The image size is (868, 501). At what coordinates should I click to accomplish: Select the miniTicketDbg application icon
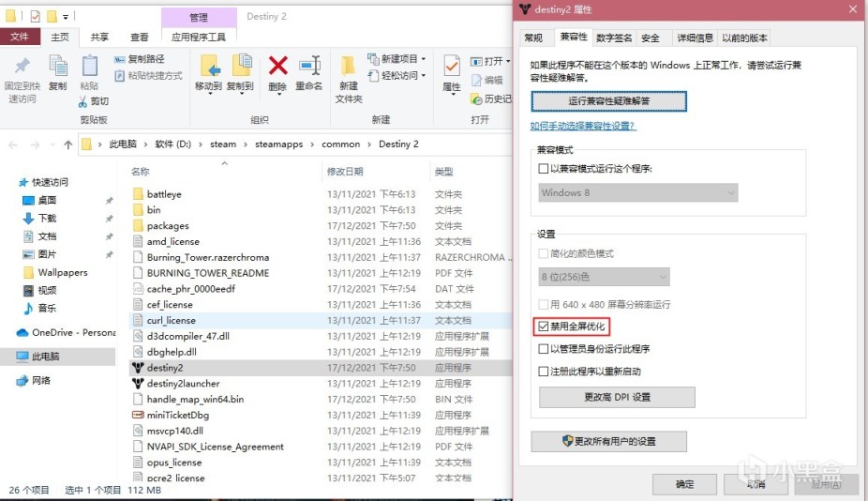[x=138, y=415]
